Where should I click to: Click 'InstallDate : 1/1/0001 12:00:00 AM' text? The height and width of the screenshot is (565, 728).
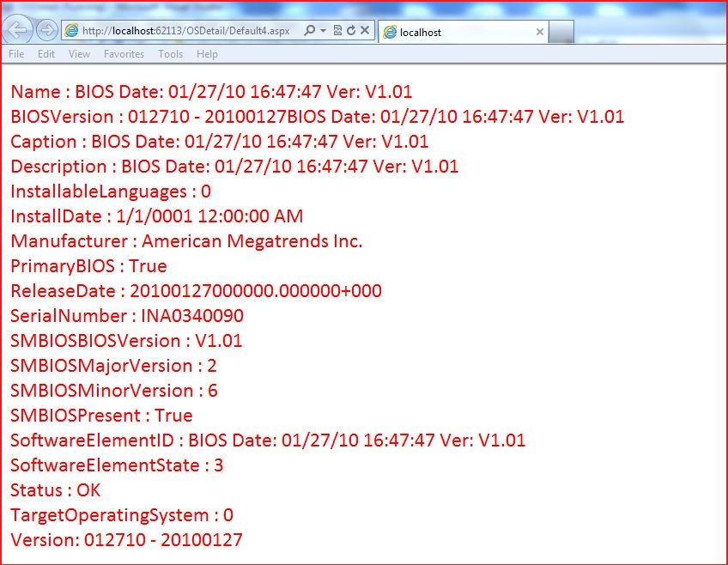tap(156, 216)
